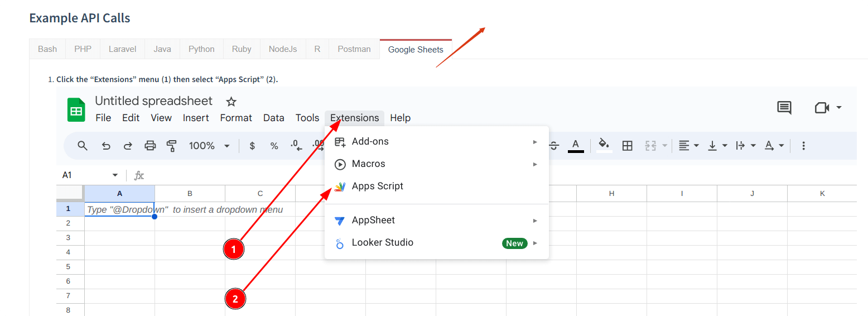Click the video camera Meet icon

point(822,108)
